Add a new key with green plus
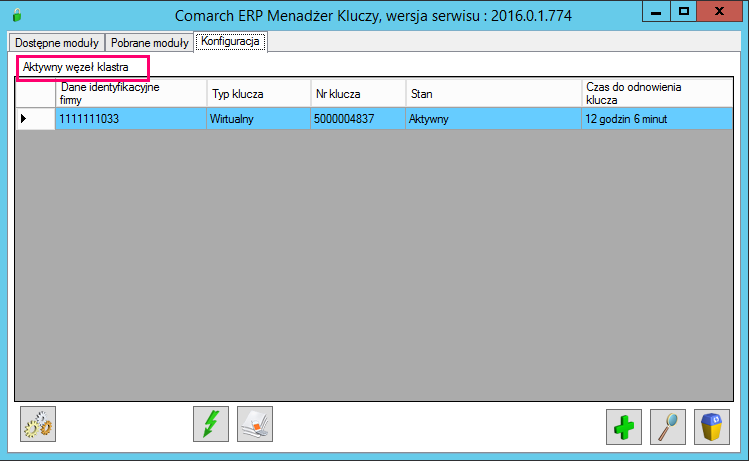This screenshot has height=461, width=749. [x=624, y=427]
